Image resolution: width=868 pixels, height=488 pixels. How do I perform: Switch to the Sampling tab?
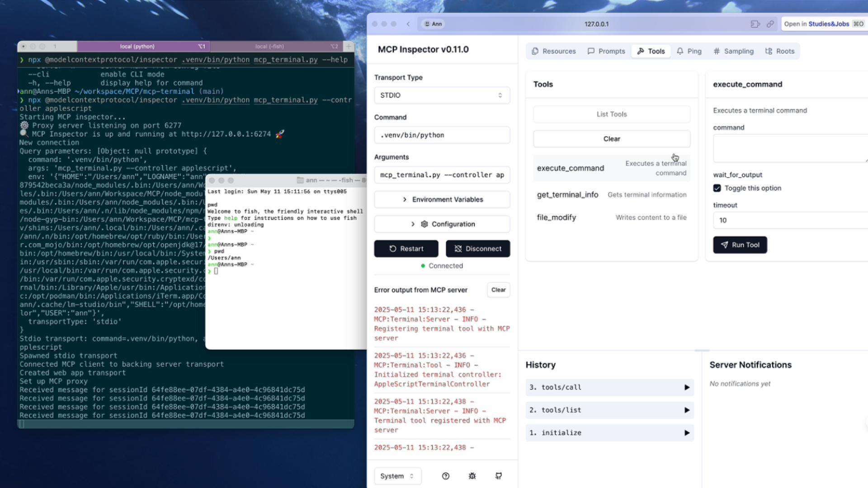[733, 51]
